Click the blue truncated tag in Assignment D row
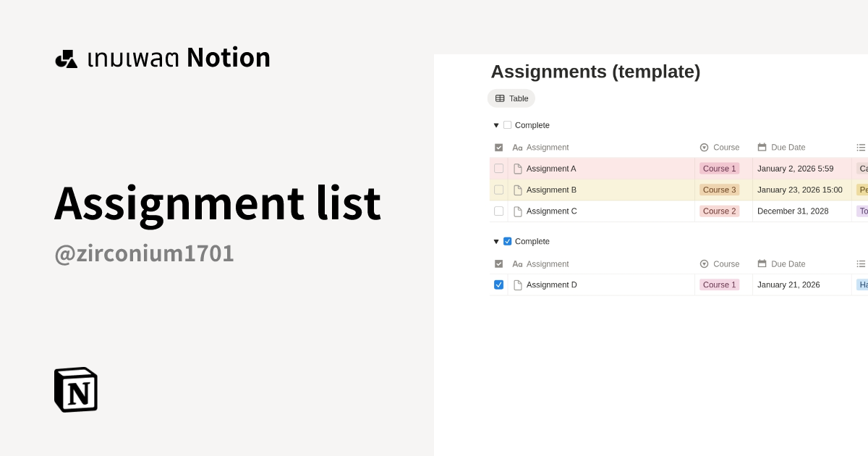Screen dimensions: 868x456 [x=862, y=284]
